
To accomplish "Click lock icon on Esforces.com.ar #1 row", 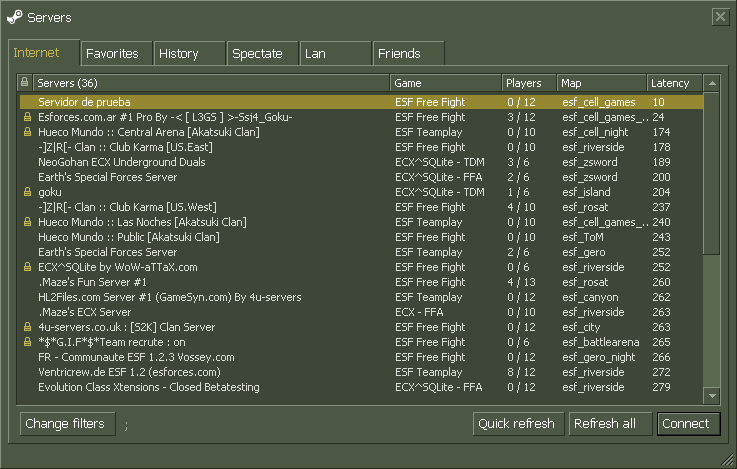I will click(28, 117).
